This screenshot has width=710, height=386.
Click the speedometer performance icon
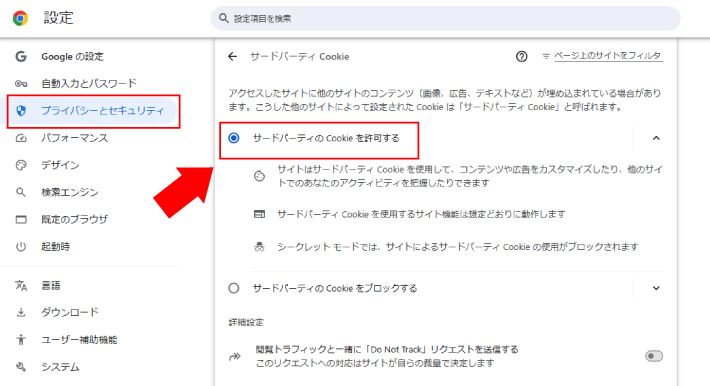(x=21, y=138)
